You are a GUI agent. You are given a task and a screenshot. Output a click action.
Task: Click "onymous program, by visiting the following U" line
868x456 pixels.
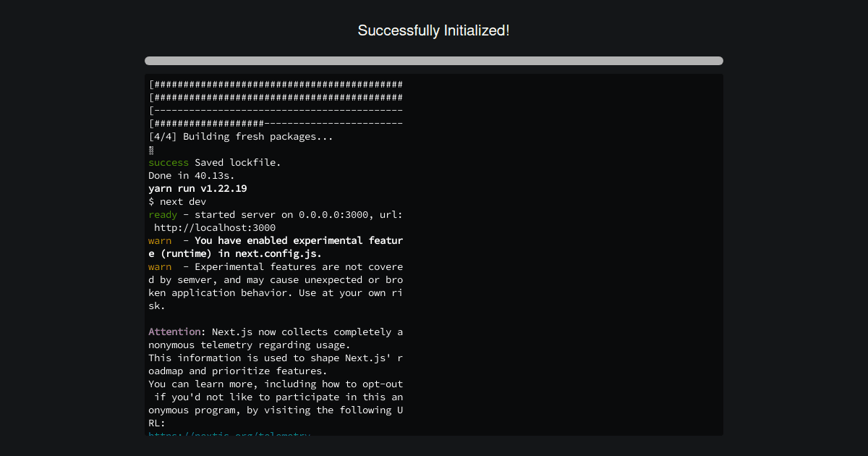click(276, 410)
